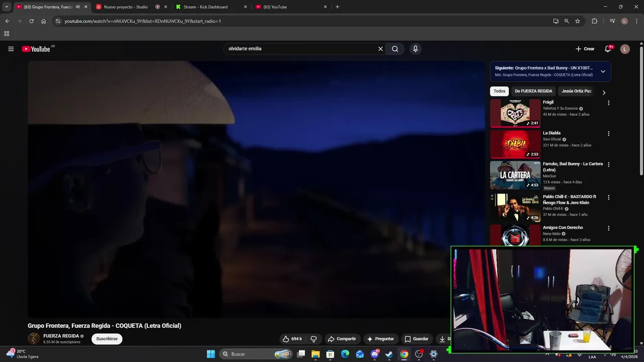
Task: Bookmark this page with the star
Action: pos(578,21)
